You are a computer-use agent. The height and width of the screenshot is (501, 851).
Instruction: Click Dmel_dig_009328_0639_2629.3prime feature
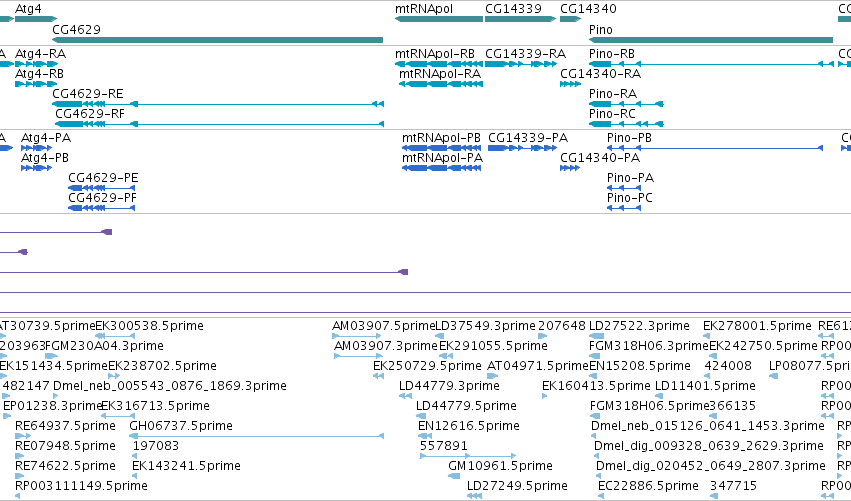(709, 446)
